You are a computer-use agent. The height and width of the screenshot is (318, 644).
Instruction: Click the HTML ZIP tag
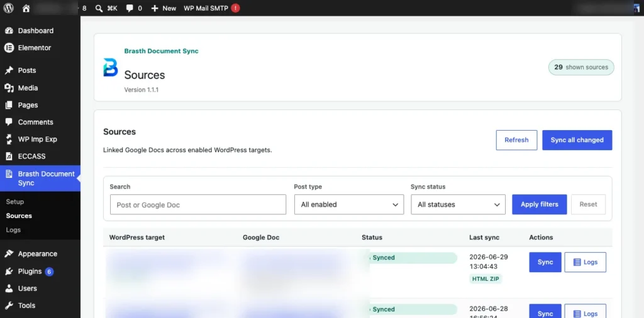[x=486, y=279]
